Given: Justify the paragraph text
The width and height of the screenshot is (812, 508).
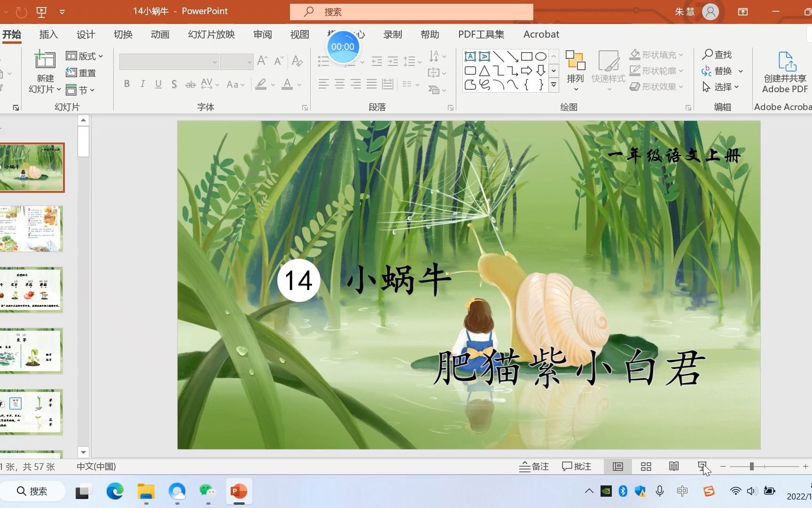Looking at the screenshot, I should 372,84.
